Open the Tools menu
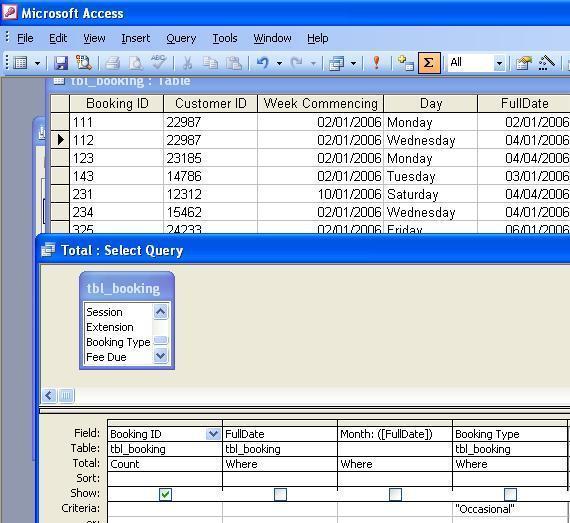Viewport: 570px width, 523px height. tap(225, 38)
